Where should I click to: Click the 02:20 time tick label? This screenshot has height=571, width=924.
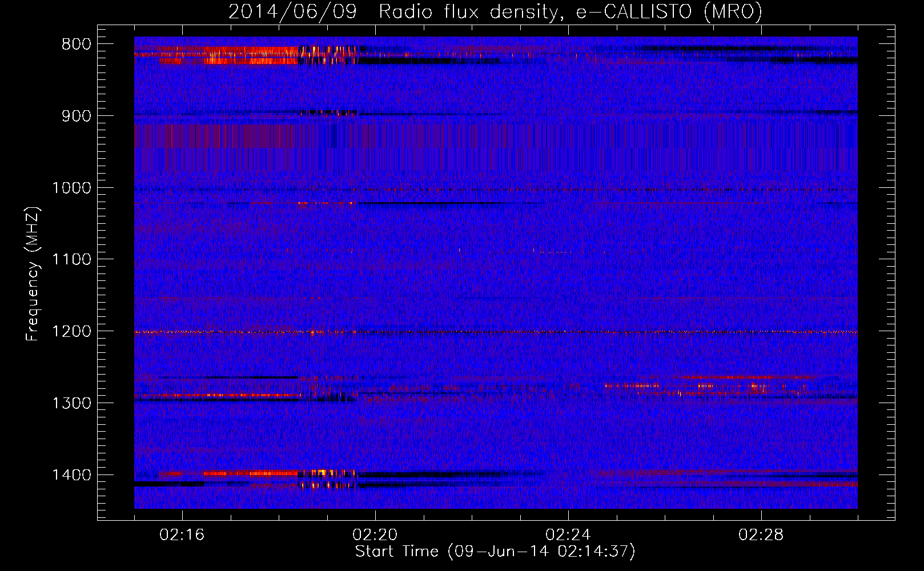375,535
